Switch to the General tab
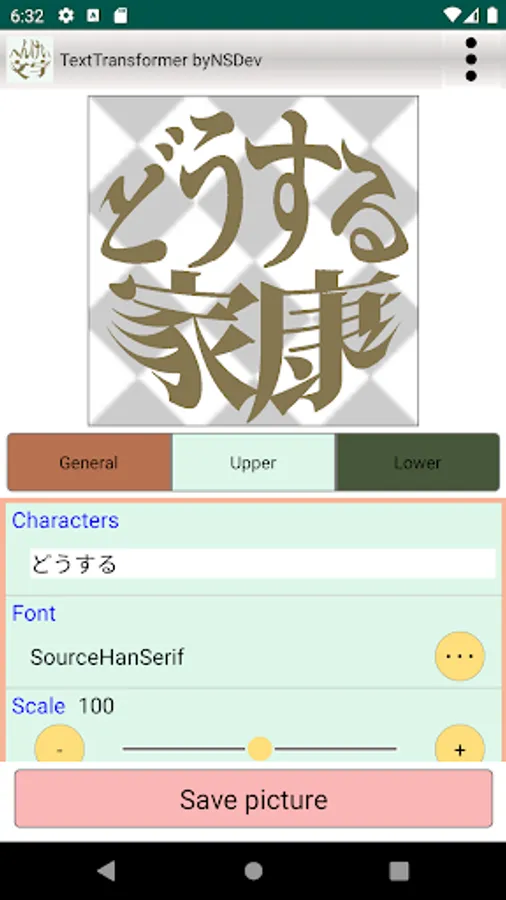Screen dimensions: 506x900 click(x=89, y=463)
